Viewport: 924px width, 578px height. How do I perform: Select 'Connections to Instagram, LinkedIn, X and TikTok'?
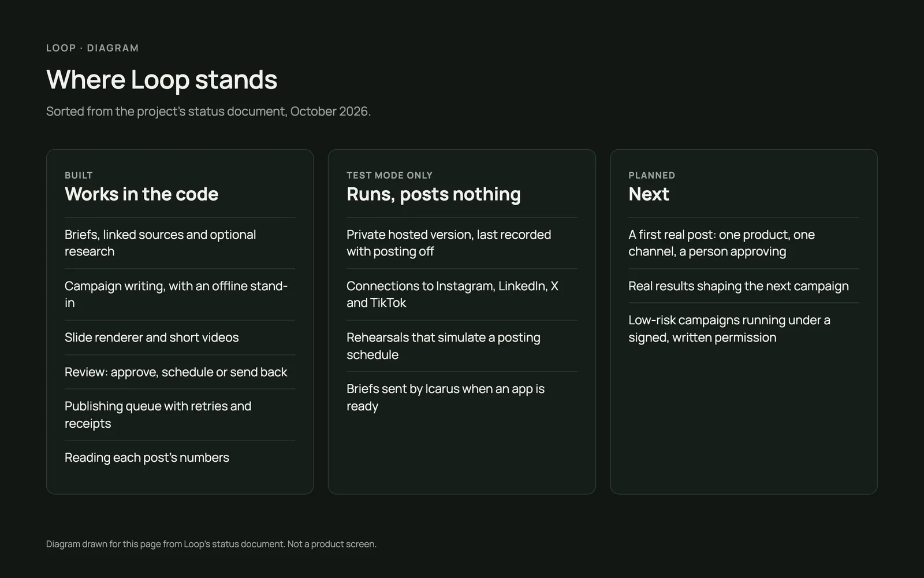click(461, 294)
